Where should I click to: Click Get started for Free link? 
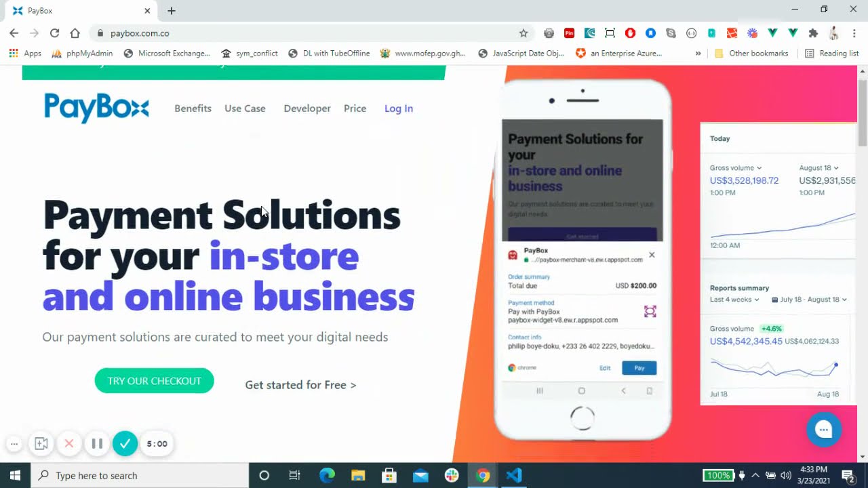tap(300, 385)
